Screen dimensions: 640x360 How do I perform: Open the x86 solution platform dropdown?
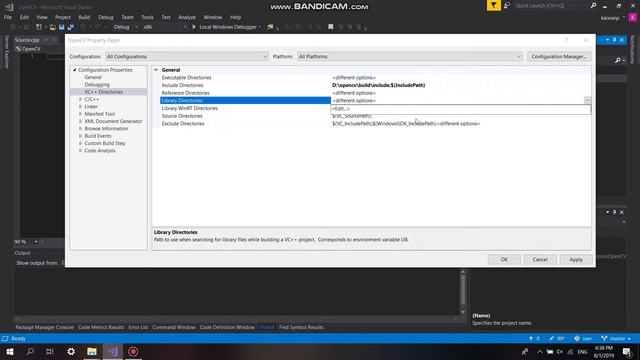[164, 27]
